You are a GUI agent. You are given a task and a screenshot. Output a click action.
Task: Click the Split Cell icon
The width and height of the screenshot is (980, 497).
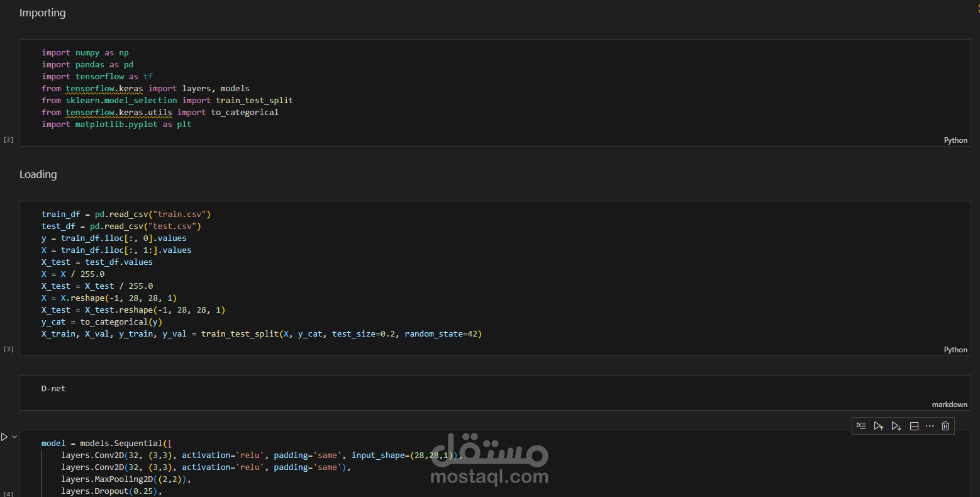pos(914,426)
